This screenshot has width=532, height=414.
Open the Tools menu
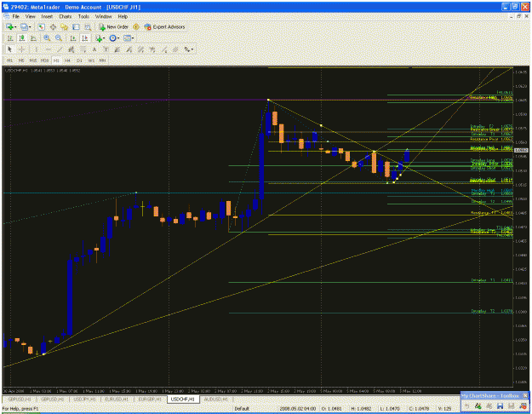tap(83, 16)
